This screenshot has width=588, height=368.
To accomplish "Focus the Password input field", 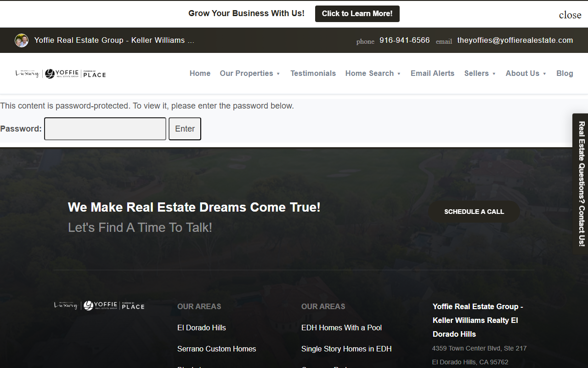I will [x=105, y=129].
